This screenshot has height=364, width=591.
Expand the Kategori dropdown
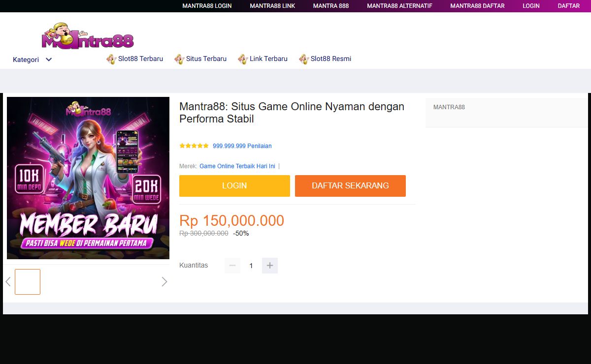click(x=33, y=60)
